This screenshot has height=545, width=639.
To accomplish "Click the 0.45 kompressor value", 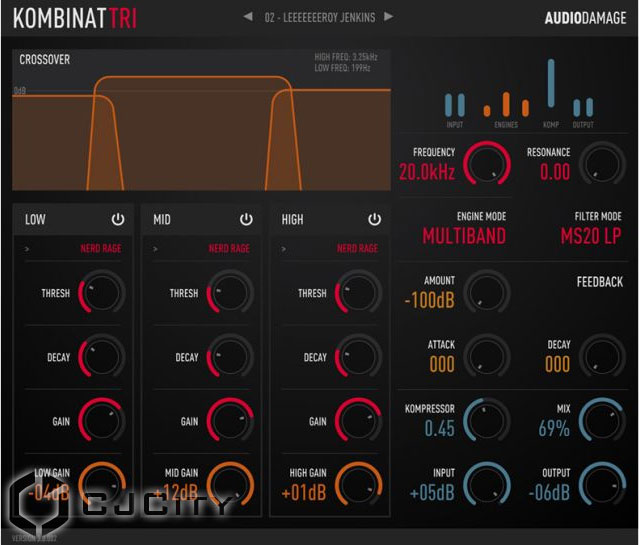I will click(x=439, y=428).
